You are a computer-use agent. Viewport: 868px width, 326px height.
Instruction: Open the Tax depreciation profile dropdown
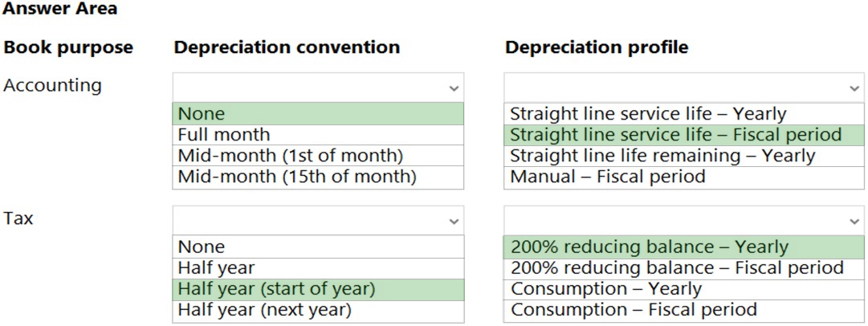coord(683,220)
